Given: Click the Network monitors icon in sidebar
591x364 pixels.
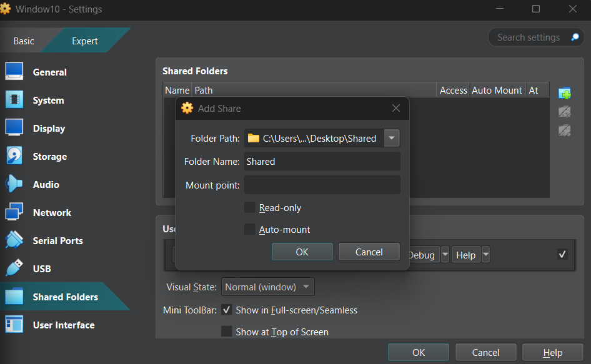Looking at the screenshot, I should point(14,212).
